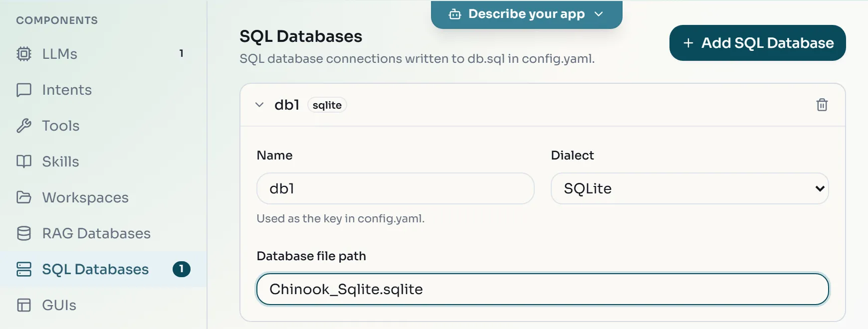Image resolution: width=868 pixels, height=329 pixels.
Task: Click the GUIs layout icon
Action: click(x=23, y=305)
